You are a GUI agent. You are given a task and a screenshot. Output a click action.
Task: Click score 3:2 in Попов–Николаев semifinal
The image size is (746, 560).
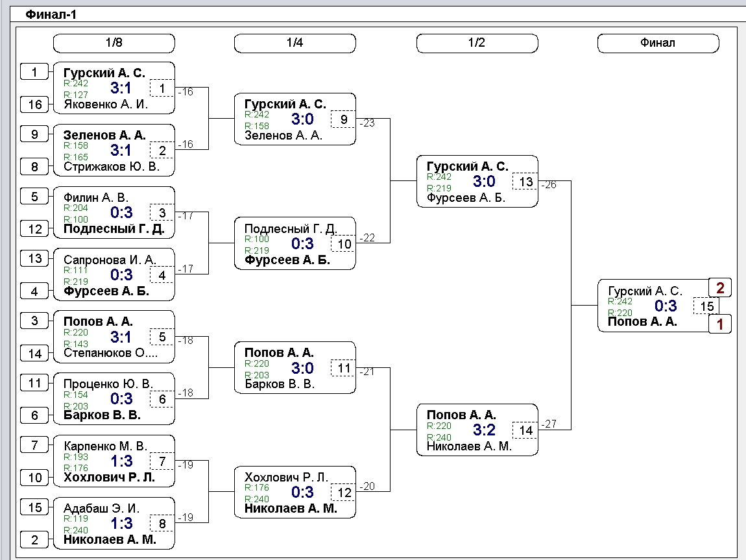(x=485, y=430)
